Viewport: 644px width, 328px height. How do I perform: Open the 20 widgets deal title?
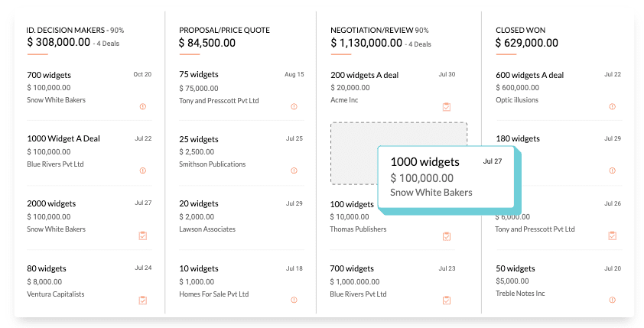click(199, 203)
